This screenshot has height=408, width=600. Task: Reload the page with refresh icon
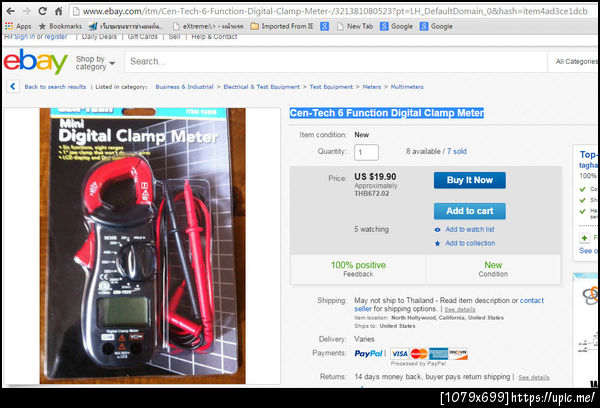(42, 11)
